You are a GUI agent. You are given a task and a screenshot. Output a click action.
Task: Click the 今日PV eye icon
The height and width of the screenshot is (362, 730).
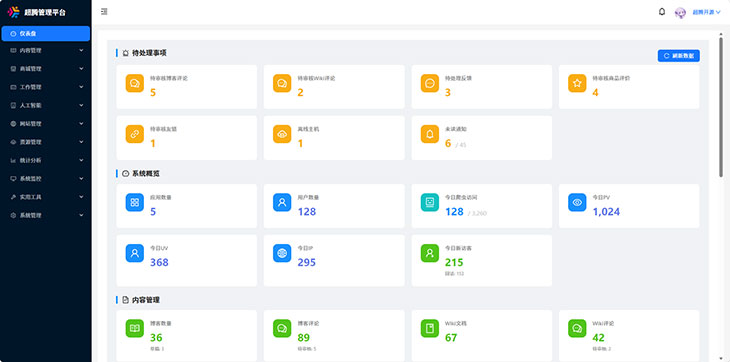577,202
